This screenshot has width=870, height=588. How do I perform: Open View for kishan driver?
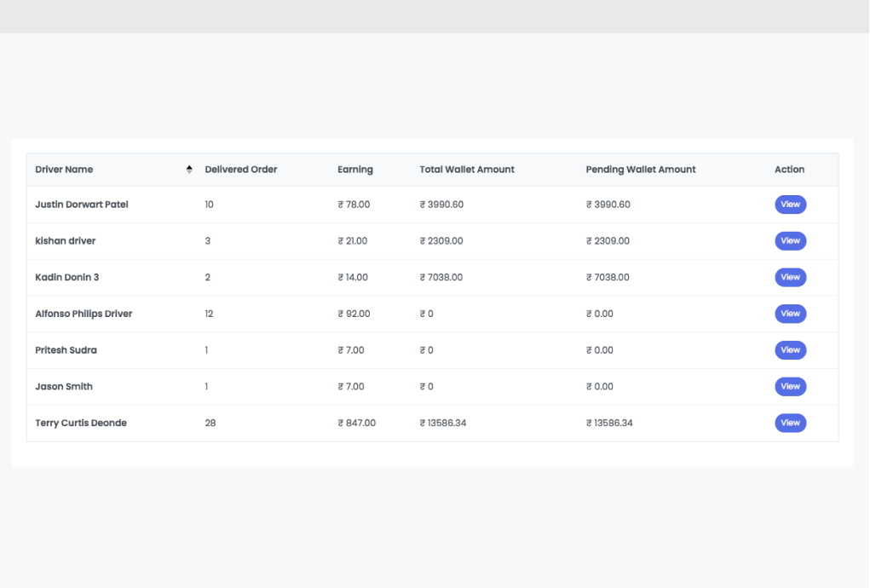[x=790, y=241]
